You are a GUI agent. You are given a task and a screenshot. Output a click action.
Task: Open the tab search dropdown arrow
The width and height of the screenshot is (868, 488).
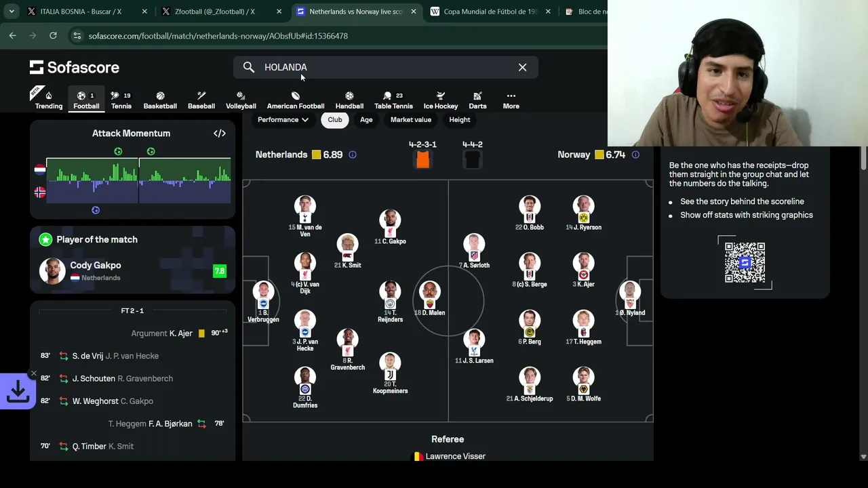point(12,12)
